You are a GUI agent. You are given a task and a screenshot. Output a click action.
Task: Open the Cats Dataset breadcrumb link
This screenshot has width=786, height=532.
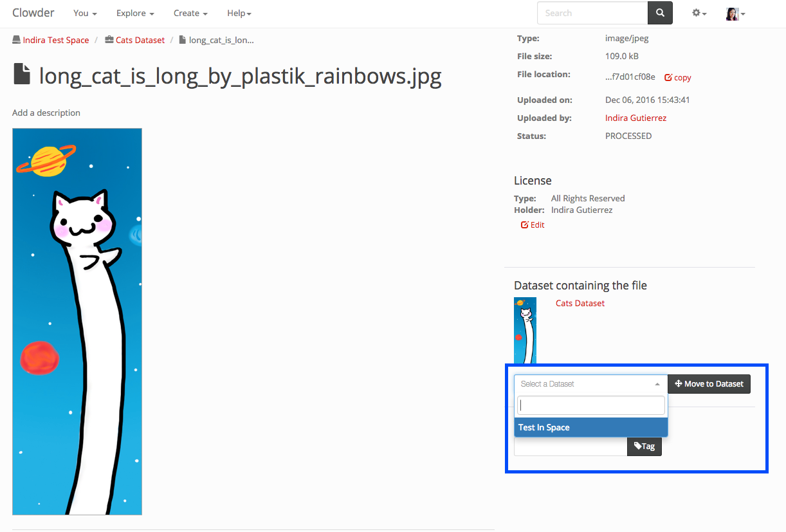(x=140, y=40)
